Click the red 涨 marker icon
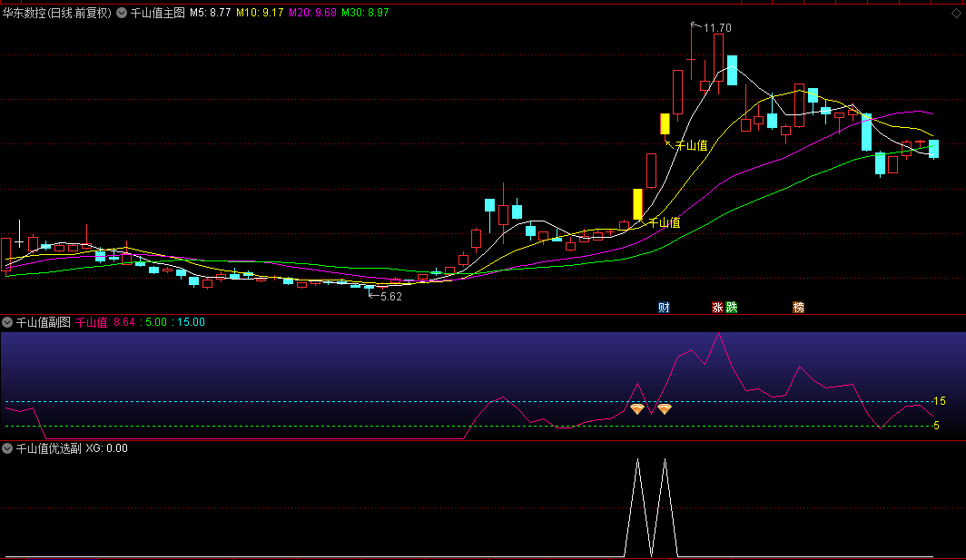Screen dimensions: 966x560 pyautogui.click(x=717, y=308)
